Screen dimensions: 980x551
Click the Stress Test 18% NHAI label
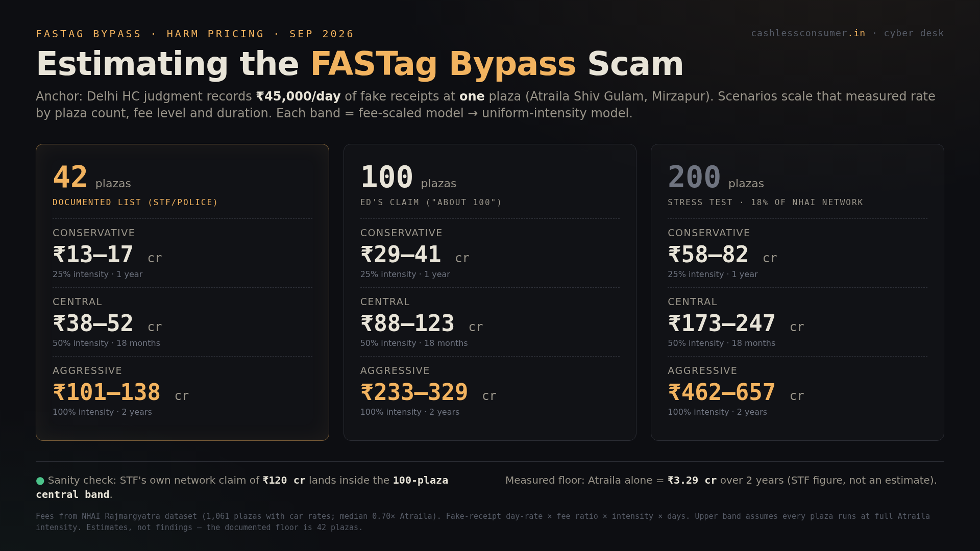766,203
